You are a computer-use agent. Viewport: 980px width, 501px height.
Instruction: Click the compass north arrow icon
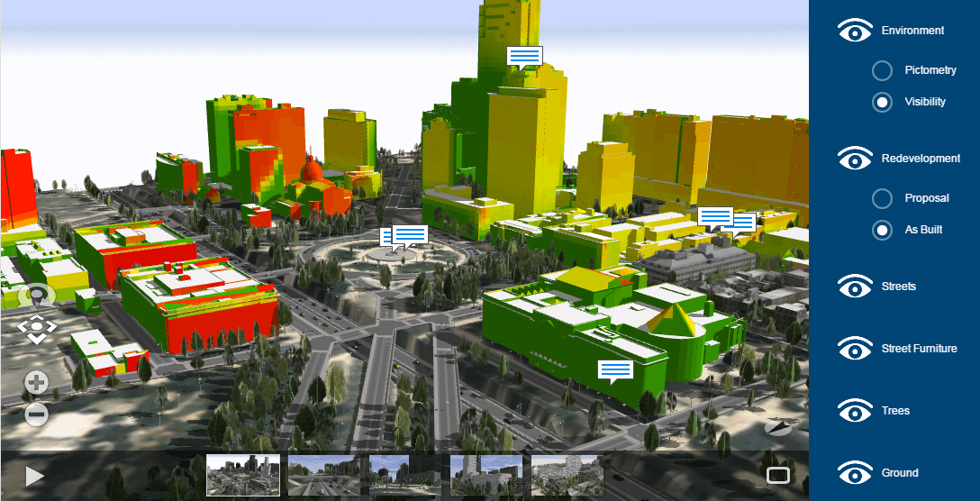tap(777, 427)
